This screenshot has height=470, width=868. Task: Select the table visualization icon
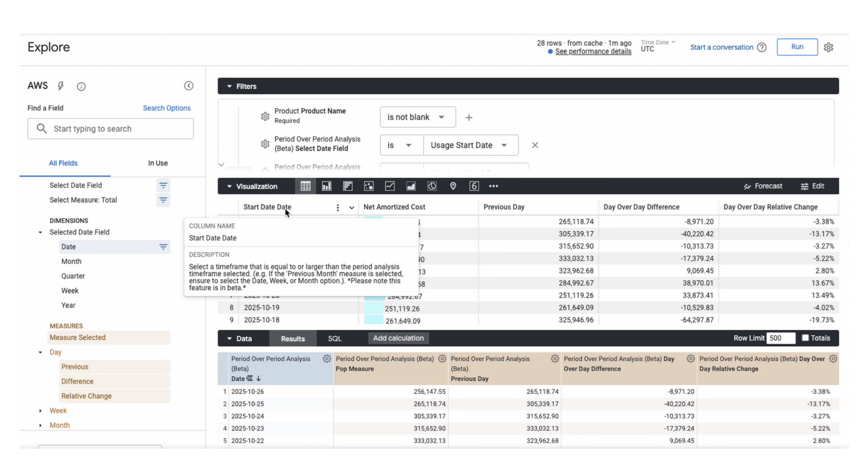(305, 186)
